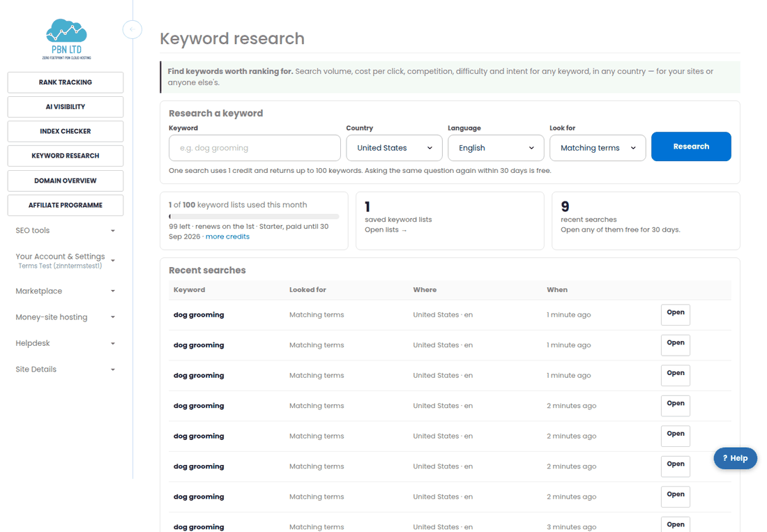Open the Look for dropdown
767x532 pixels.
point(598,148)
